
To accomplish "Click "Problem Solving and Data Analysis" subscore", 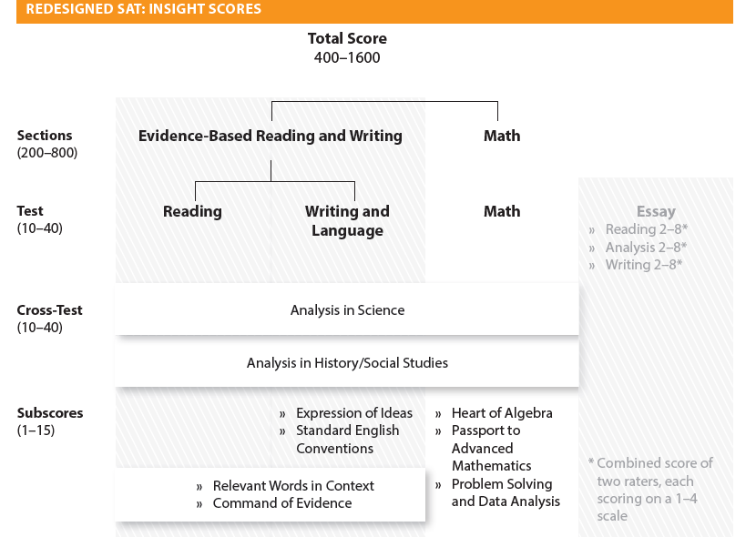I will point(506,492).
